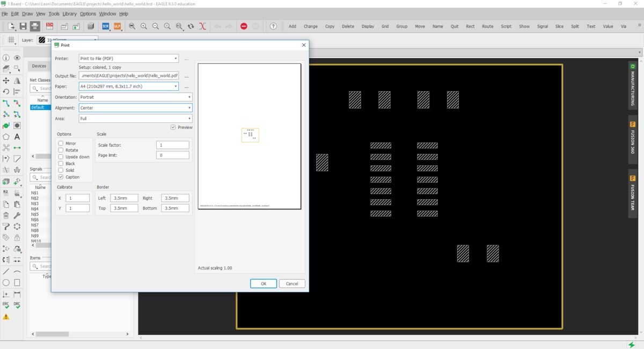This screenshot has height=349, width=644.
Task: Select the Rotate tool icon
Action: coord(6,92)
